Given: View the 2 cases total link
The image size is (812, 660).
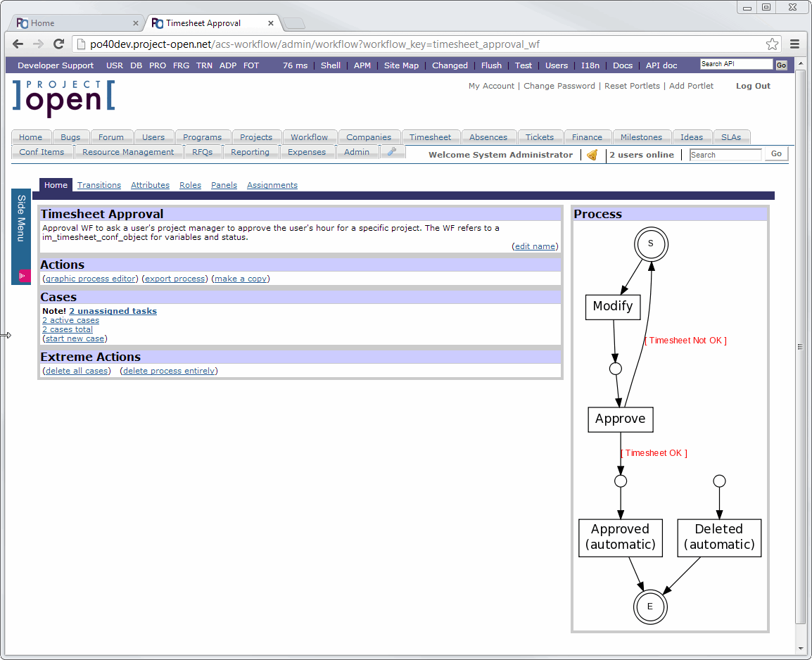Looking at the screenshot, I should [68, 329].
